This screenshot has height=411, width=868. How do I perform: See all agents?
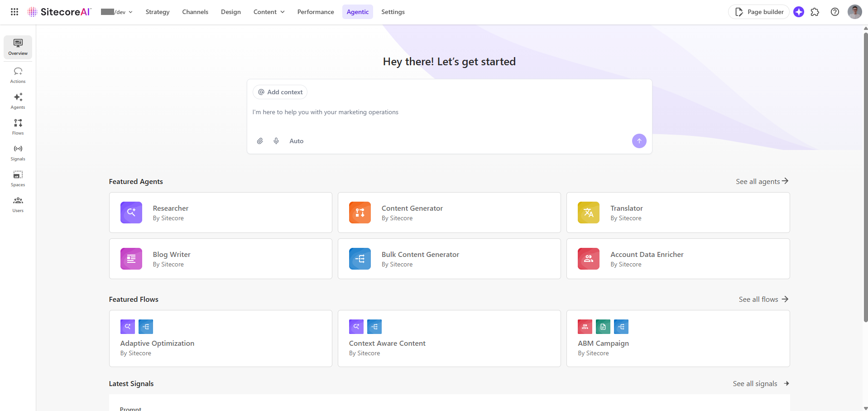tap(762, 181)
